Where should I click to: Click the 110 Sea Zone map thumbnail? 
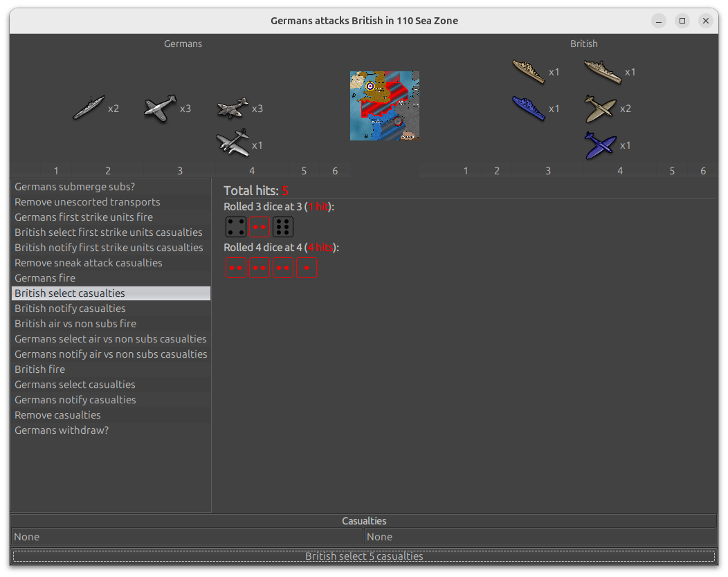384,106
